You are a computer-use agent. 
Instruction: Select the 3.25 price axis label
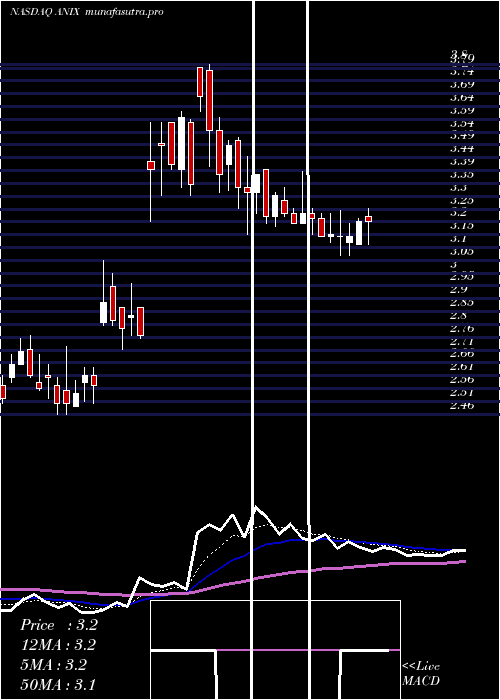point(462,200)
